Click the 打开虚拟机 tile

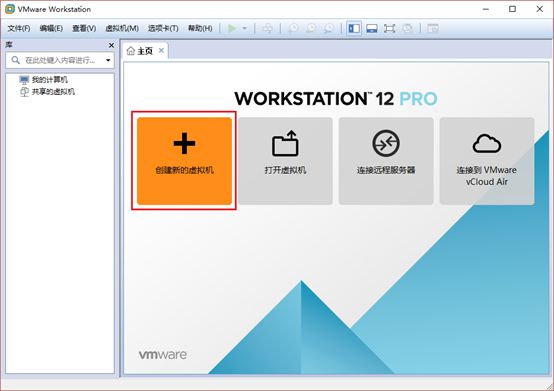click(285, 161)
